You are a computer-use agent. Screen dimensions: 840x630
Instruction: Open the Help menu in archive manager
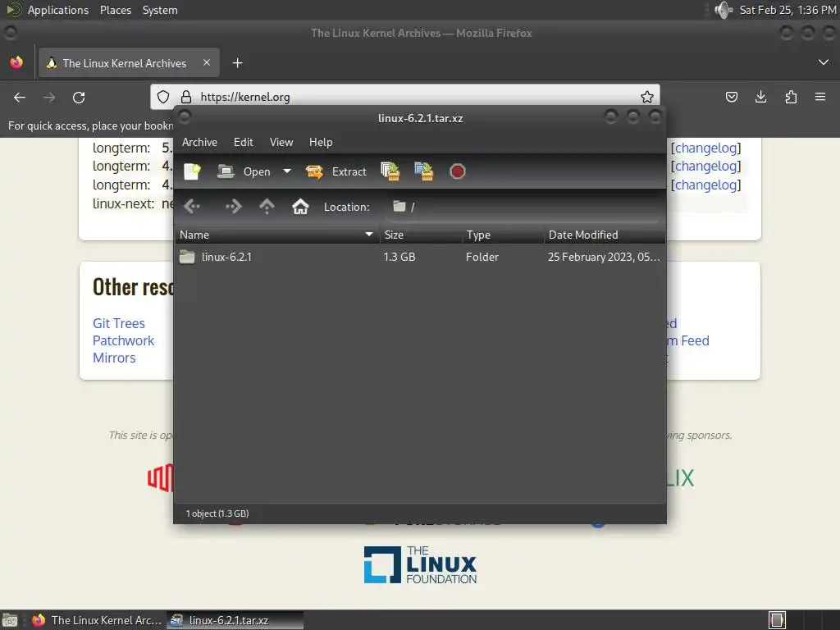[321, 142]
